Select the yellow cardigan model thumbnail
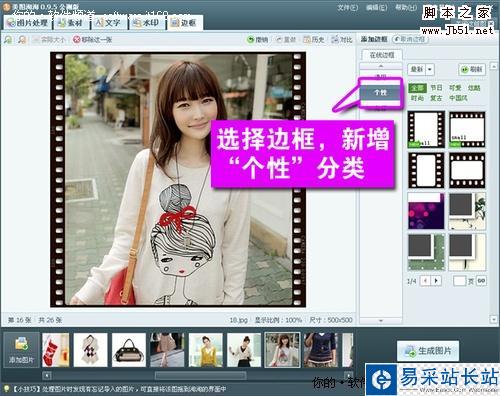Screen dimensions: 500x396 [x=205, y=350]
